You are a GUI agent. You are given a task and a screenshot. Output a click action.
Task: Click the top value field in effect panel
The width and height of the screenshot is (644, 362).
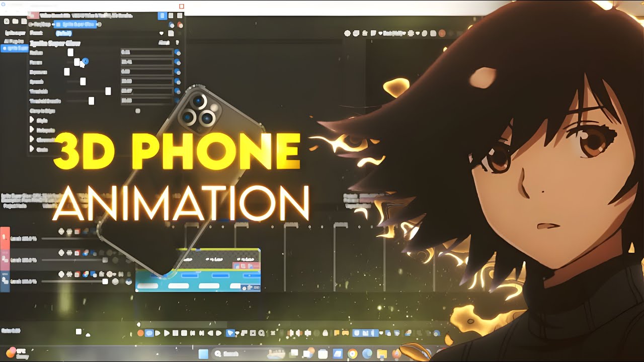coord(146,52)
